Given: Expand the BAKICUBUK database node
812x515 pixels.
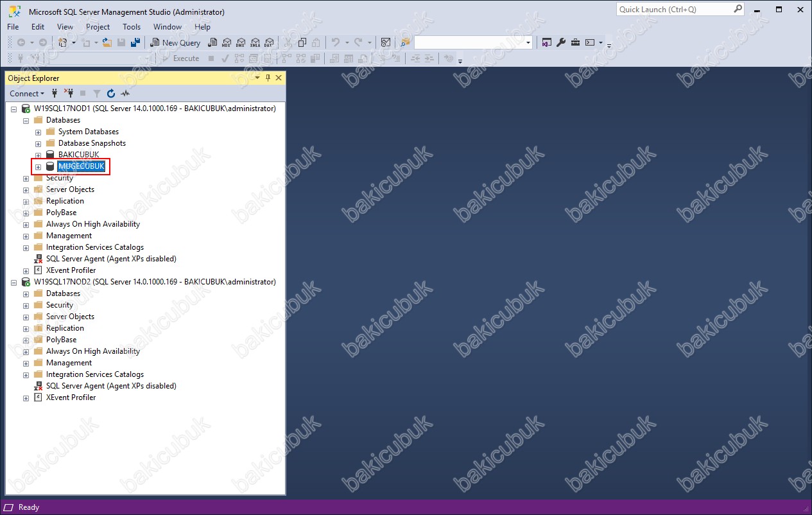Looking at the screenshot, I should [x=38, y=155].
